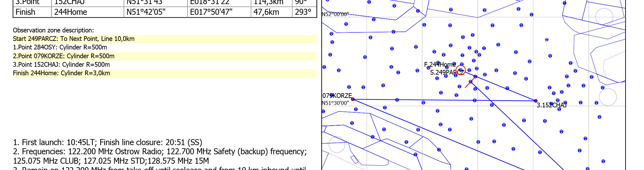Select the 3.152CHAJ map label text
644x170 pixels.
click(551, 105)
